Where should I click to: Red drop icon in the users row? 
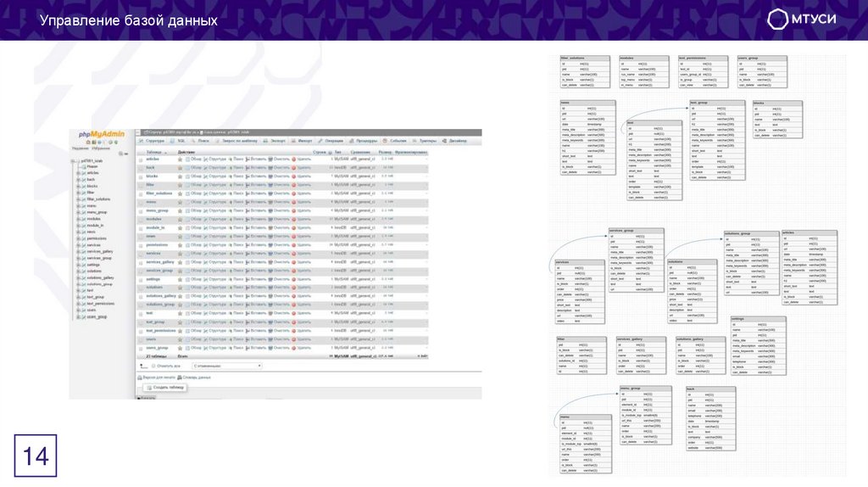pos(294,339)
